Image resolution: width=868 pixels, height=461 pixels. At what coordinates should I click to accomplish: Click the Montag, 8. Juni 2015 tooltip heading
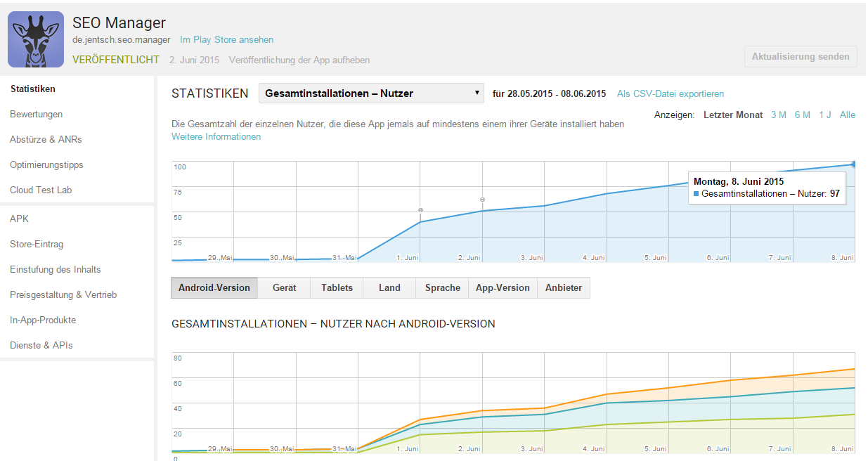coord(739,181)
